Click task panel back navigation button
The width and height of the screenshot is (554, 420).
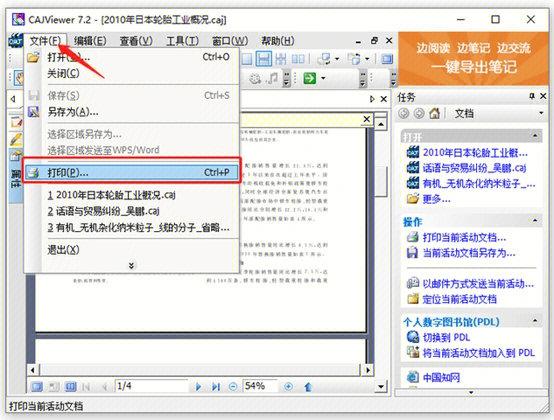[x=403, y=113]
